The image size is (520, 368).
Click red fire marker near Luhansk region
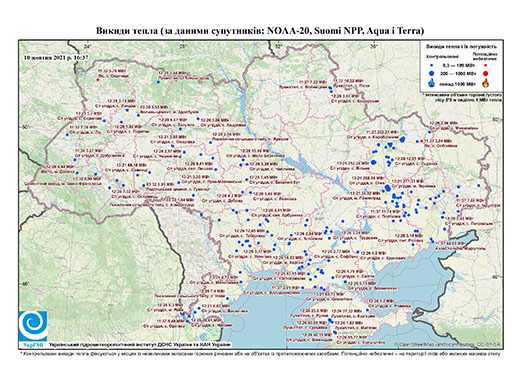[x=422, y=141]
